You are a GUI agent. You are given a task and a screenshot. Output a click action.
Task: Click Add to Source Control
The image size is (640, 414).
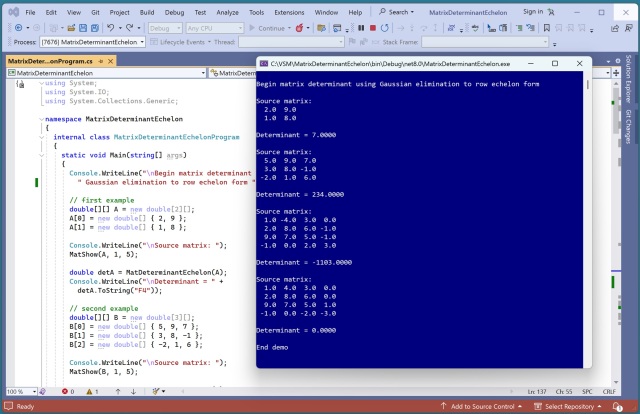click(x=482, y=406)
